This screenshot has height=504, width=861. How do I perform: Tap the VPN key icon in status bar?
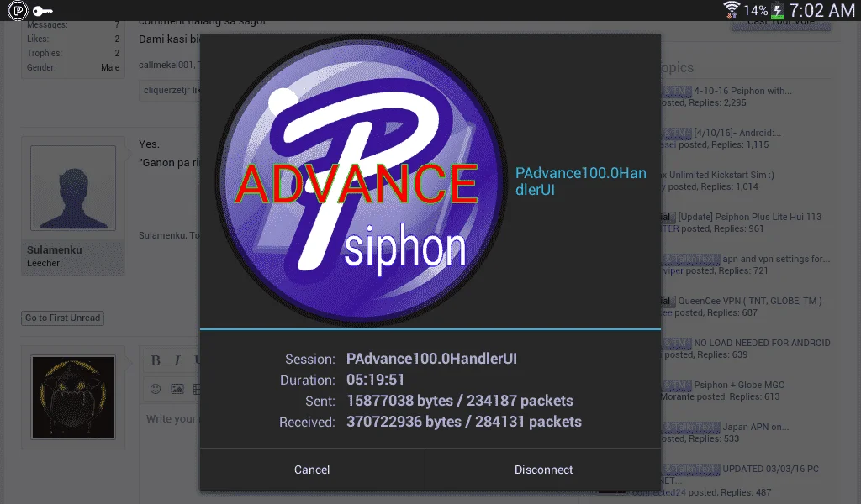[x=42, y=11]
